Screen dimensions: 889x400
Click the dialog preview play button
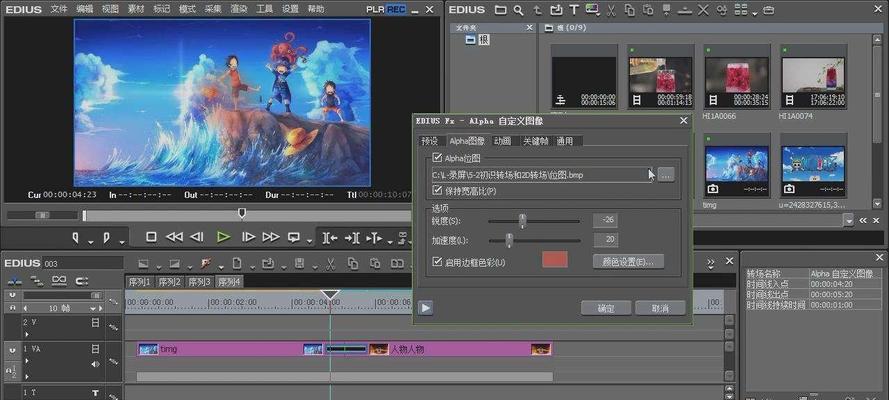click(425, 308)
